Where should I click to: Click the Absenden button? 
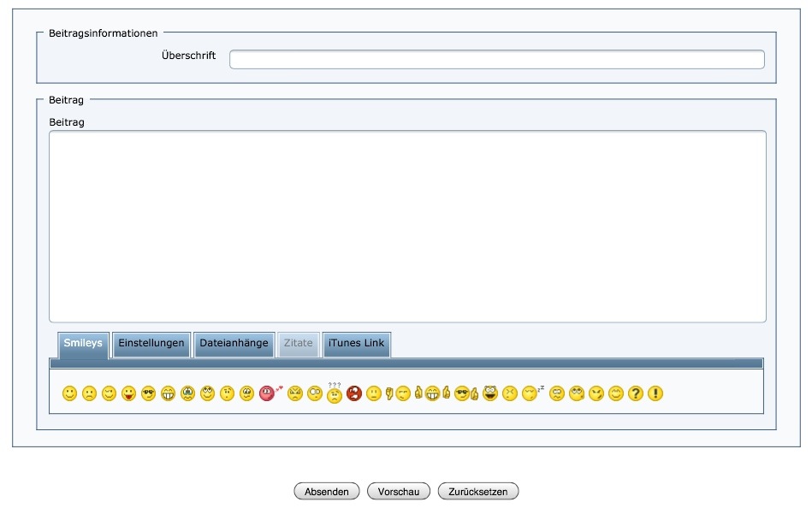[x=327, y=492]
